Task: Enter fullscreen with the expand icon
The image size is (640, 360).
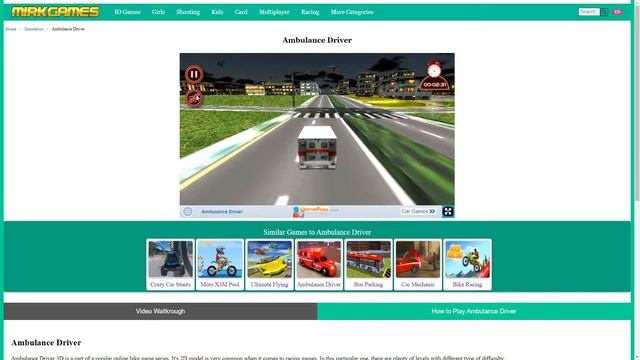Action: (448, 211)
